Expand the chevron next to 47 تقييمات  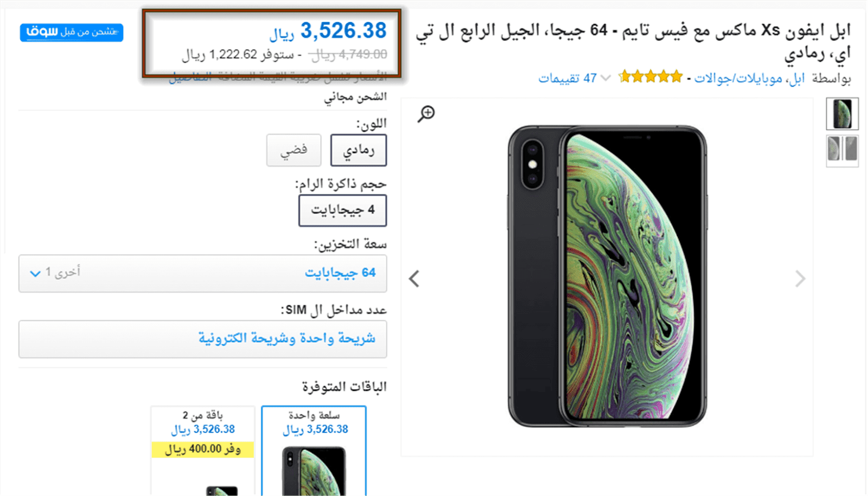(606, 79)
